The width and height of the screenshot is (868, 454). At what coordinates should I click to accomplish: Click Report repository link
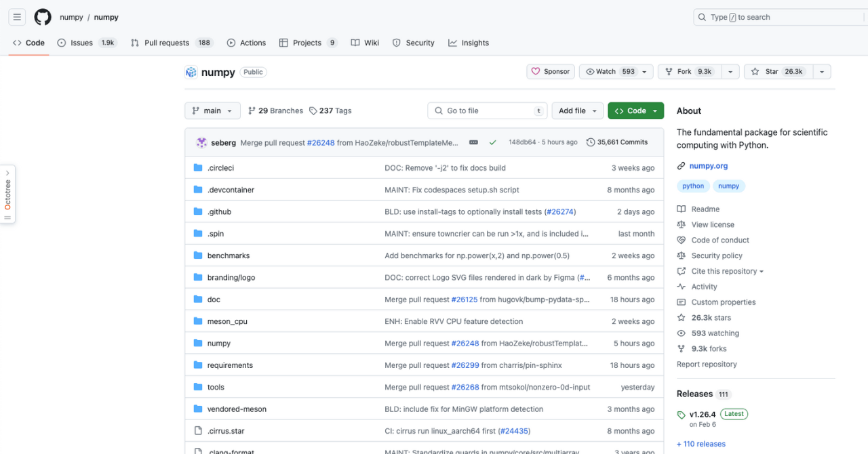[707, 365]
